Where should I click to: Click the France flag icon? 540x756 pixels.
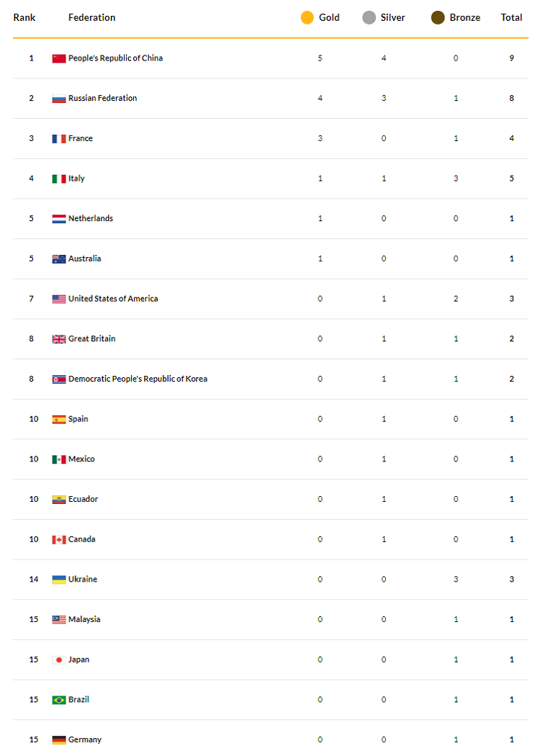(59, 139)
